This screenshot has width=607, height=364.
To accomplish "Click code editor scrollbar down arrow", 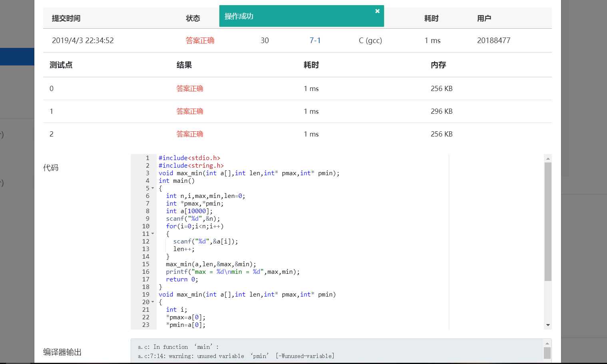I will point(548,325).
